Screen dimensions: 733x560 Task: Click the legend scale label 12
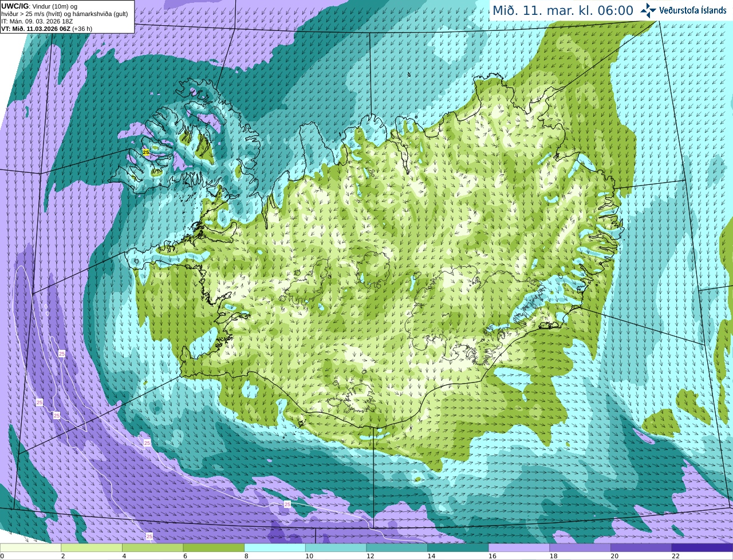(371, 556)
